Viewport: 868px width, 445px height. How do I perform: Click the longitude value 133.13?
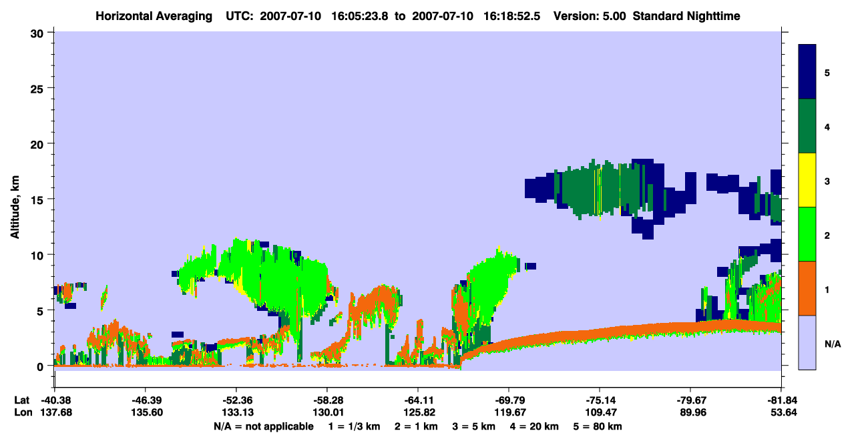coord(236,412)
